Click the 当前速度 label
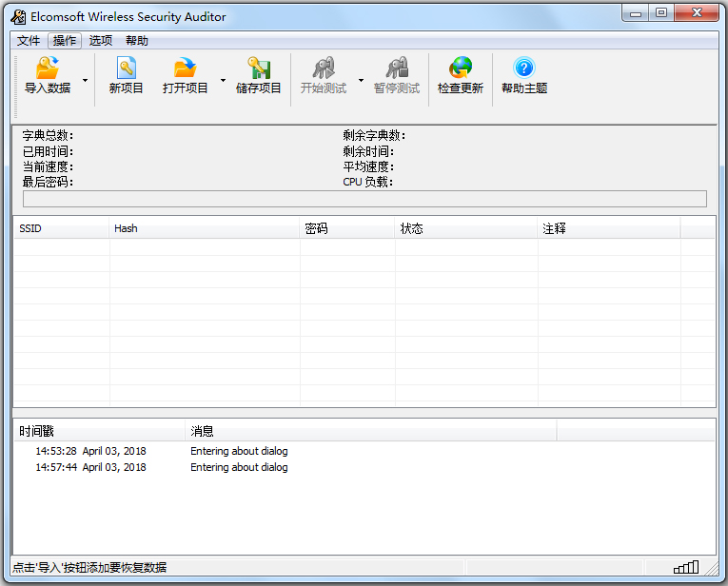728x586 pixels. coord(48,166)
